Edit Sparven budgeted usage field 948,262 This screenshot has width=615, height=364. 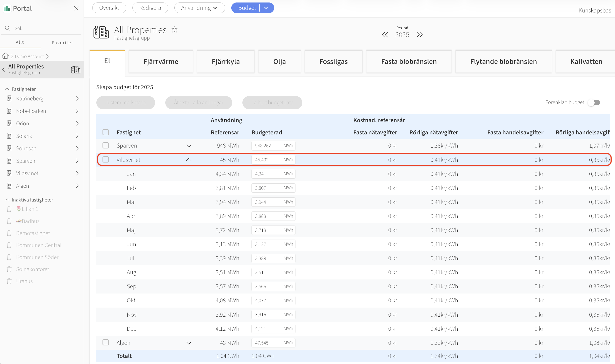pyautogui.click(x=273, y=146)
